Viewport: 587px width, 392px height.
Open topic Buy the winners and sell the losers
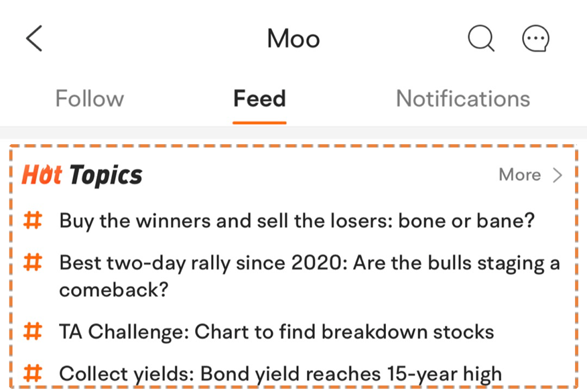[297, 220]
